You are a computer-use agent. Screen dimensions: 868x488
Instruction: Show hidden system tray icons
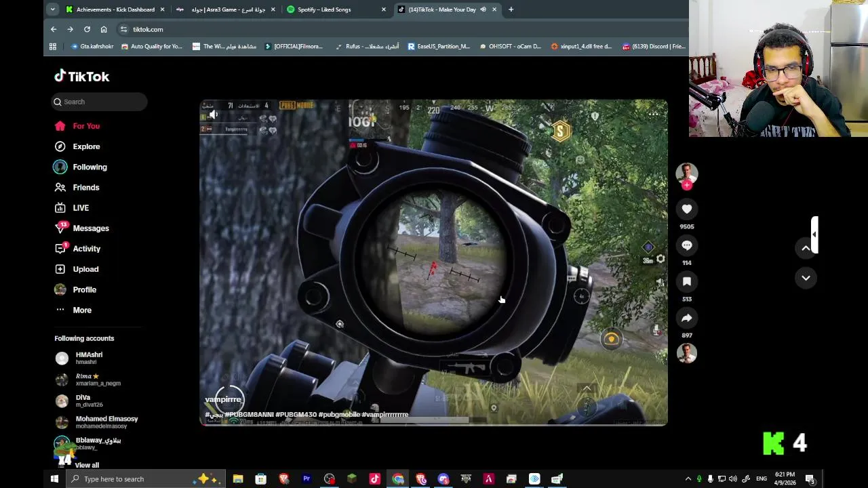pyautogui.click(x=688, y=479)
